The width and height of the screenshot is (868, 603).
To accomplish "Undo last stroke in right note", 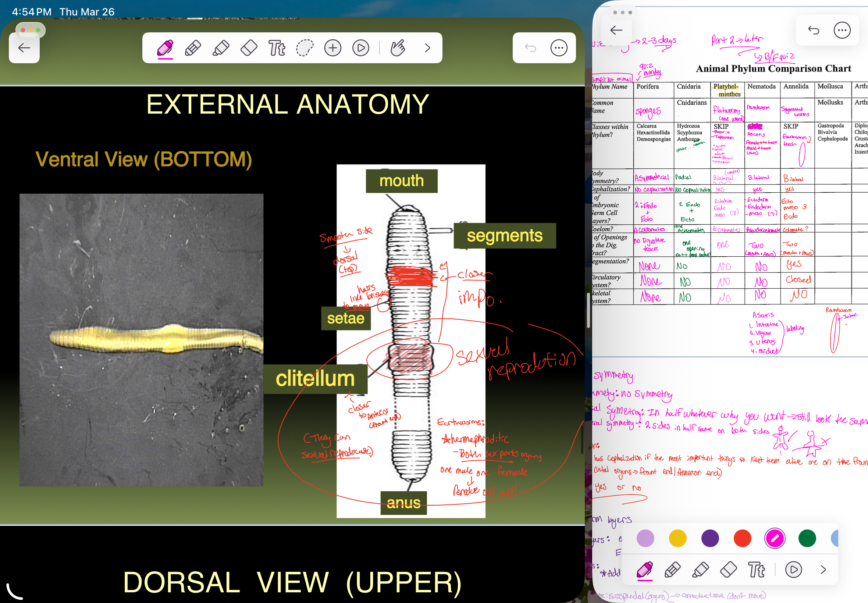I will (813, 30).
